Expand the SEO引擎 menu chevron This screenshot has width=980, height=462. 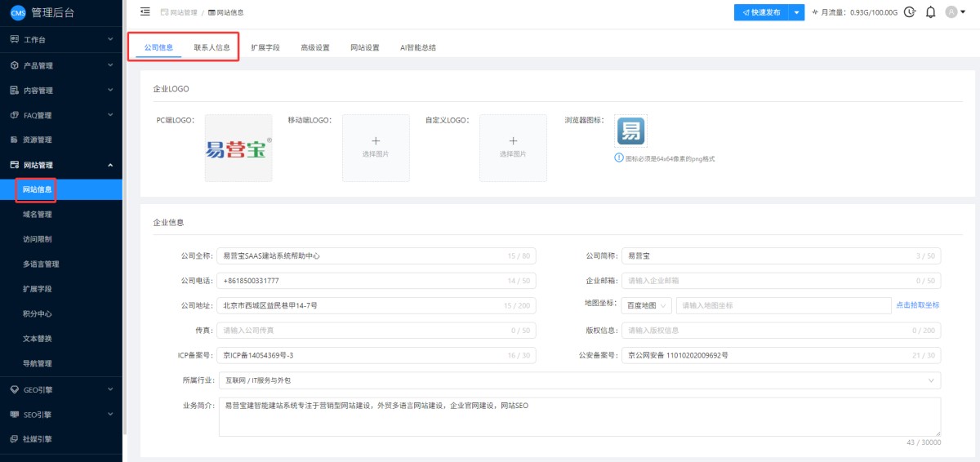pos(110,415)
